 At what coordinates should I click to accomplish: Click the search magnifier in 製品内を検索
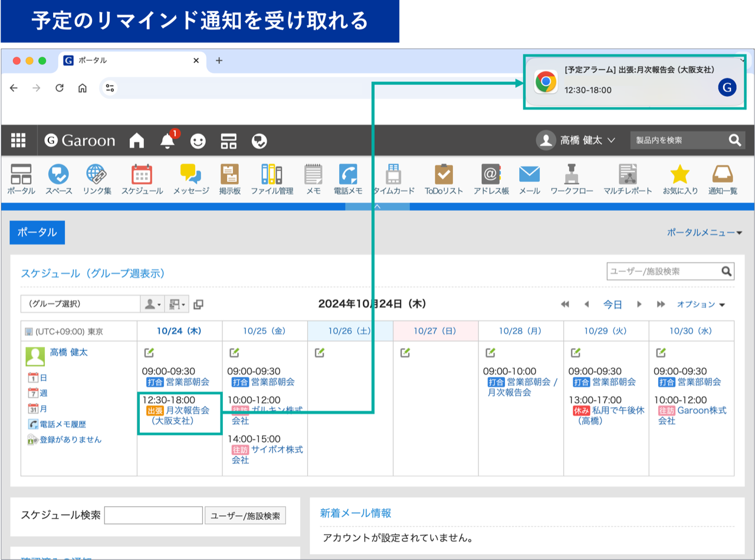734,140
